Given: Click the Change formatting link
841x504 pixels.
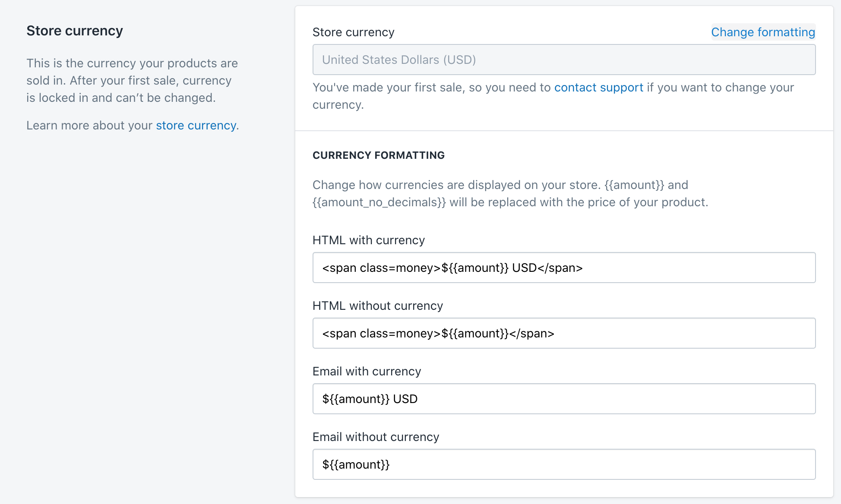Looking at the screenshot, I should pos(763,32).
